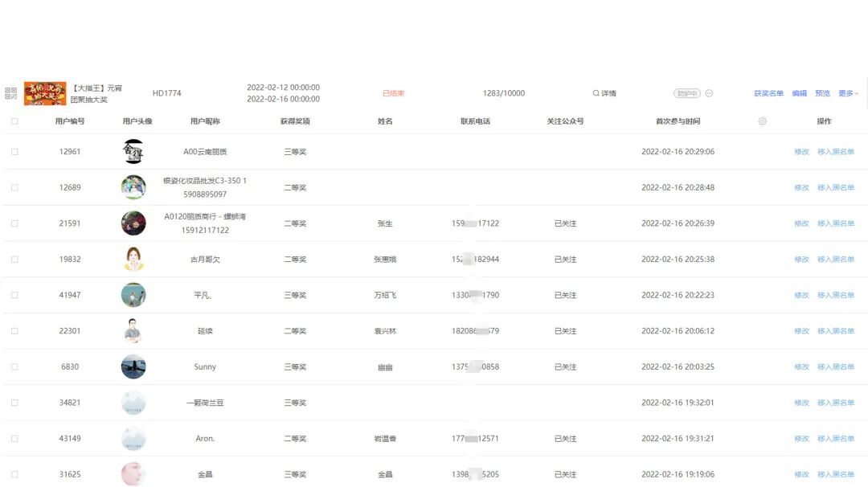Click avatar of user 延续
The width and height of the screenshot is (868, 487).
pyautogui.click(x=133, y=331)
